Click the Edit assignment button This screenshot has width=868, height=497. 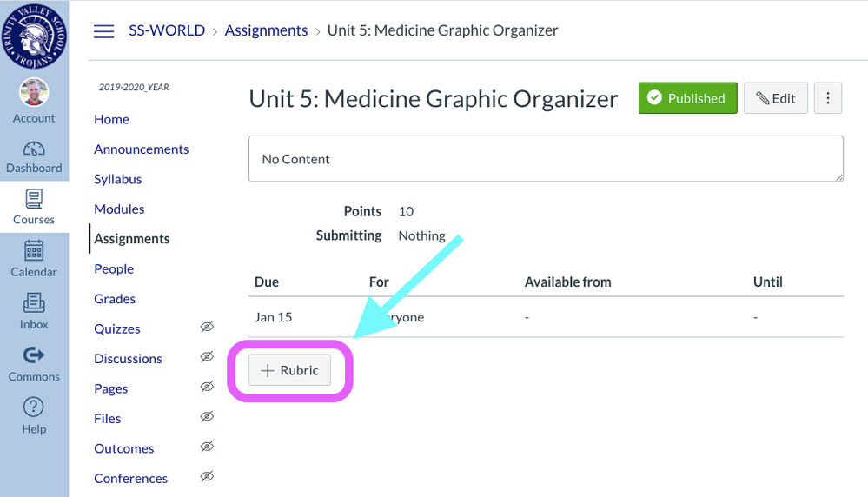pos(776,98)
